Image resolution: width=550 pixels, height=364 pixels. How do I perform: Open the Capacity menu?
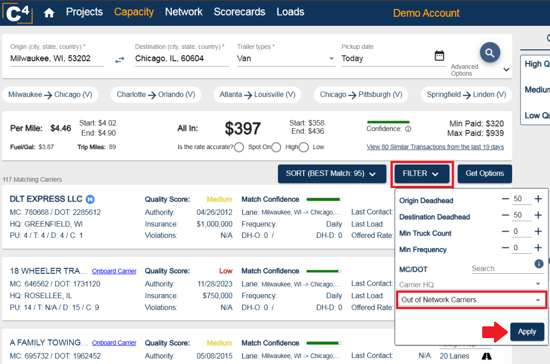point(134,12)
